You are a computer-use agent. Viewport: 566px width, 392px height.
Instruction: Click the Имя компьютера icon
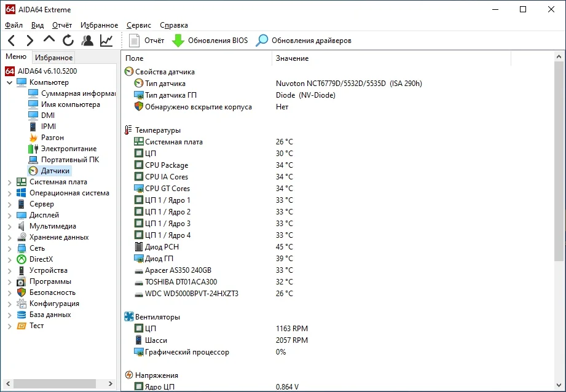(33, 104)
